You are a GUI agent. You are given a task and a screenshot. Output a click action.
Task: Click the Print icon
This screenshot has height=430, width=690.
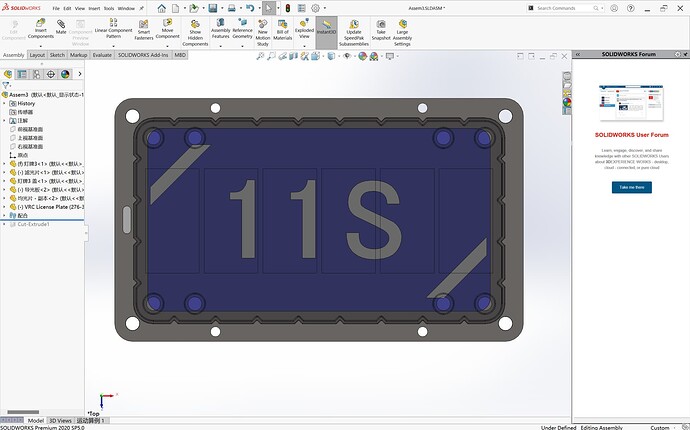(231, 8)
